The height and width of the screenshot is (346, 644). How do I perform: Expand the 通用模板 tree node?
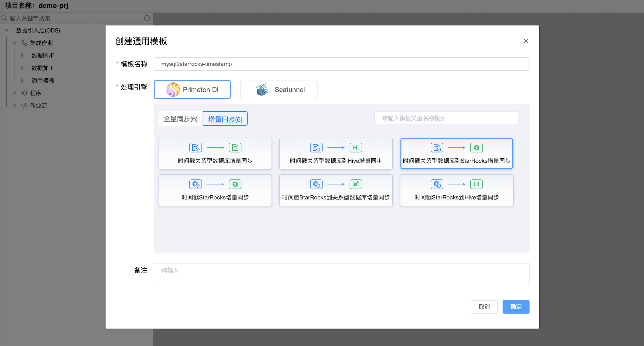[22, 80]
